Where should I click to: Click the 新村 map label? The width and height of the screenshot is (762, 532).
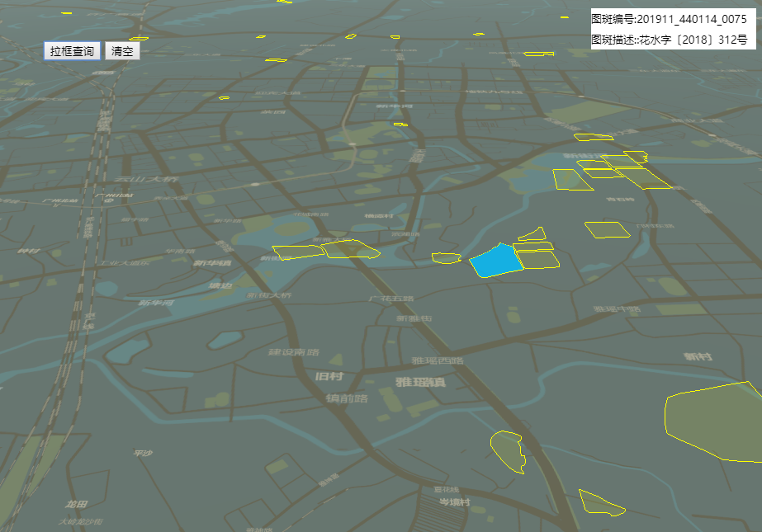(x=698, y=357)
